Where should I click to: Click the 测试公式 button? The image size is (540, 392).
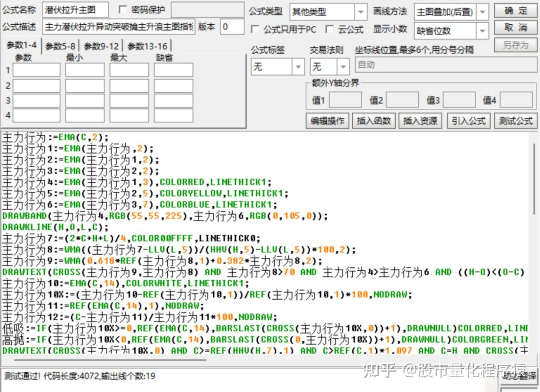516,120
